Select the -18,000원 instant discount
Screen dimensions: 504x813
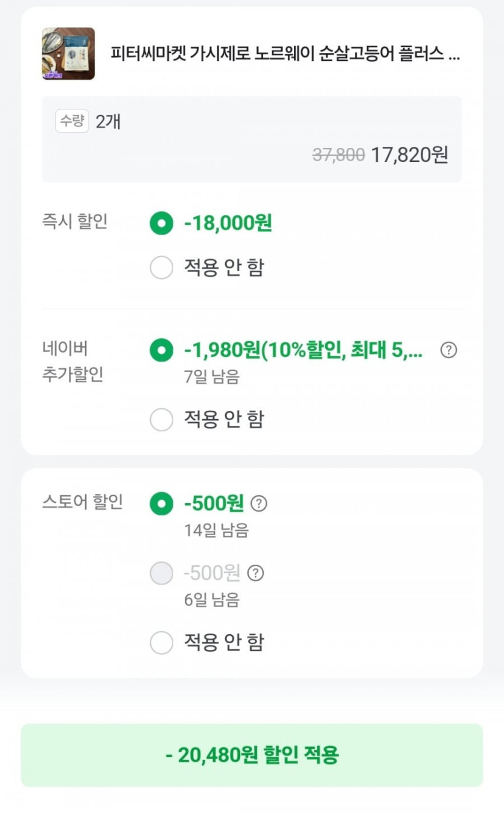pyautogui.click(x=161, y=223)
